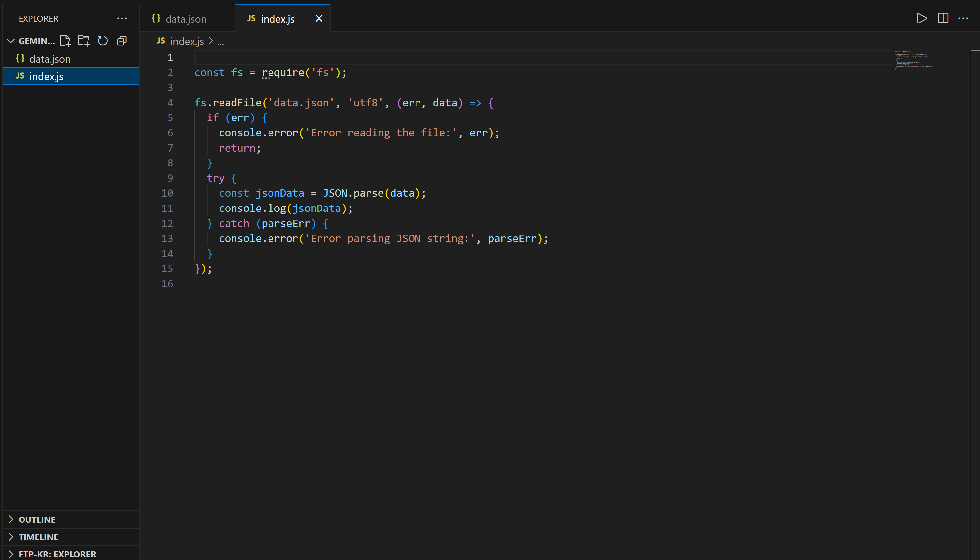Image resolution: width=980 pixels, height=560 pixels.
Task: Click the 'catch' keyword on line 12
Action: tap(234, 223)
